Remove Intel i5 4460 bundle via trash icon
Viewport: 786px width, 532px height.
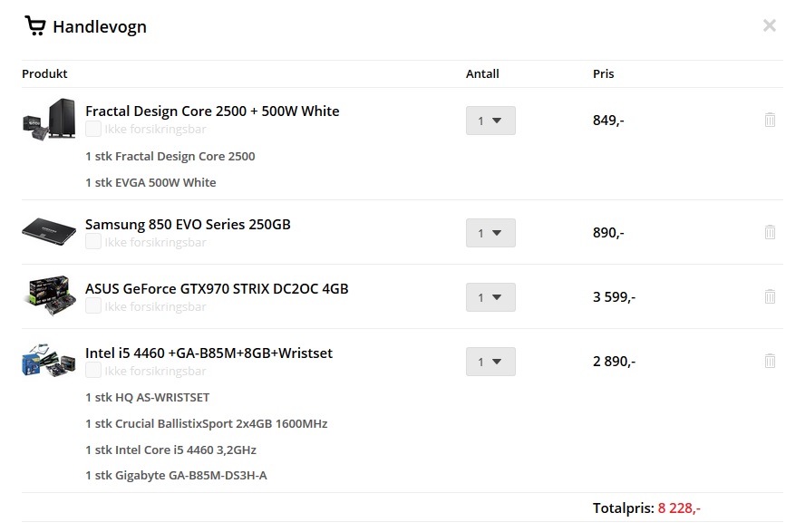770,361
